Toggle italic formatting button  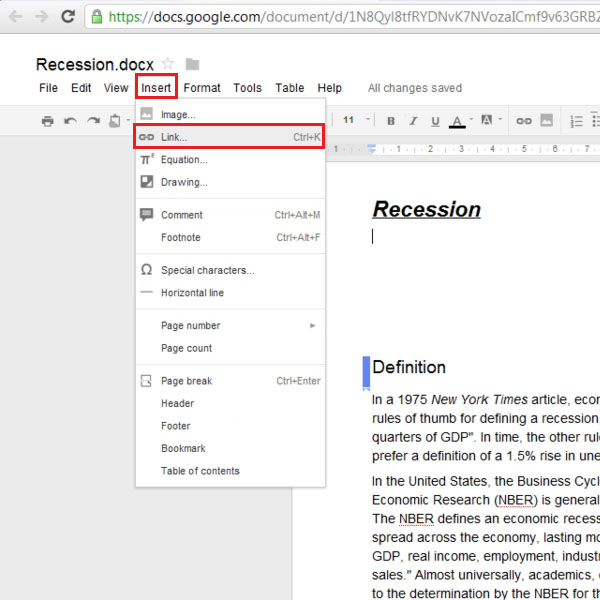[413, 121]
